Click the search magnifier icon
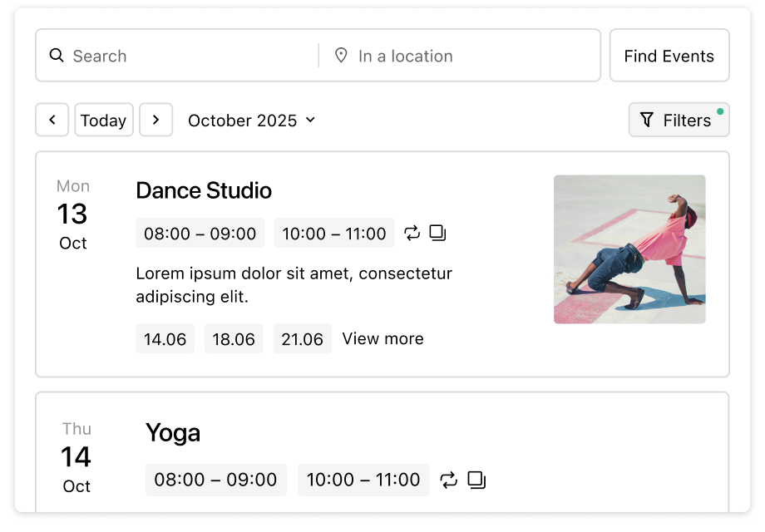This screenshot has height=532, width=765. coord(57,56)
